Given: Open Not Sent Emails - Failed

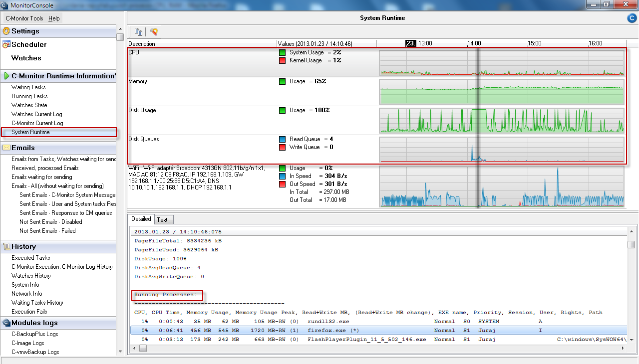Looking at the screenshot, I should [47, 231].
